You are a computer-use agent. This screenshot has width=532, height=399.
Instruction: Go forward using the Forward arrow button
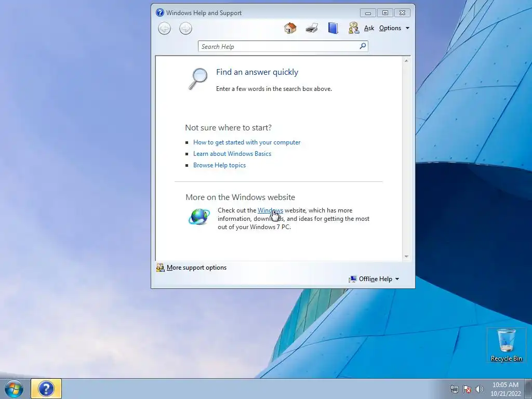point(185,28)
